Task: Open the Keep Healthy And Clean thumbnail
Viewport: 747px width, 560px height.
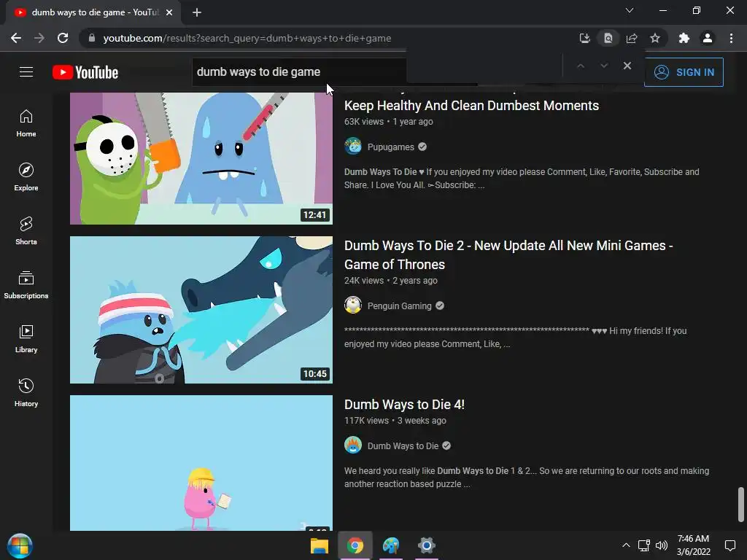Action: [201, 158]
